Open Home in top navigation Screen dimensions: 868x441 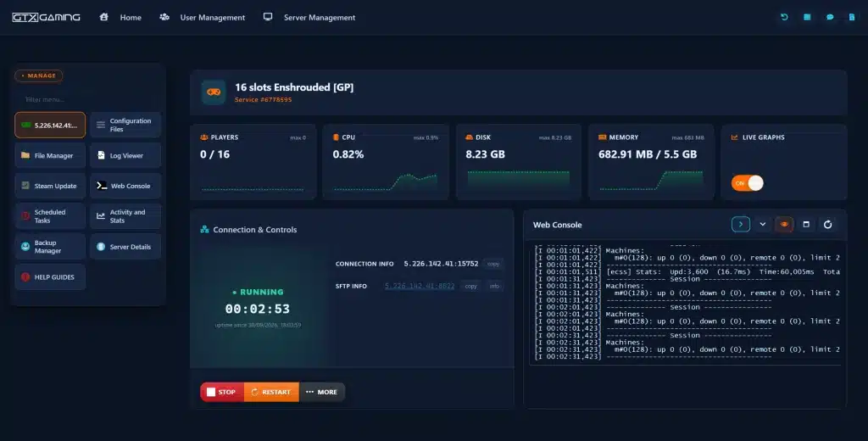pyautogui.click(x=131, y=18)
